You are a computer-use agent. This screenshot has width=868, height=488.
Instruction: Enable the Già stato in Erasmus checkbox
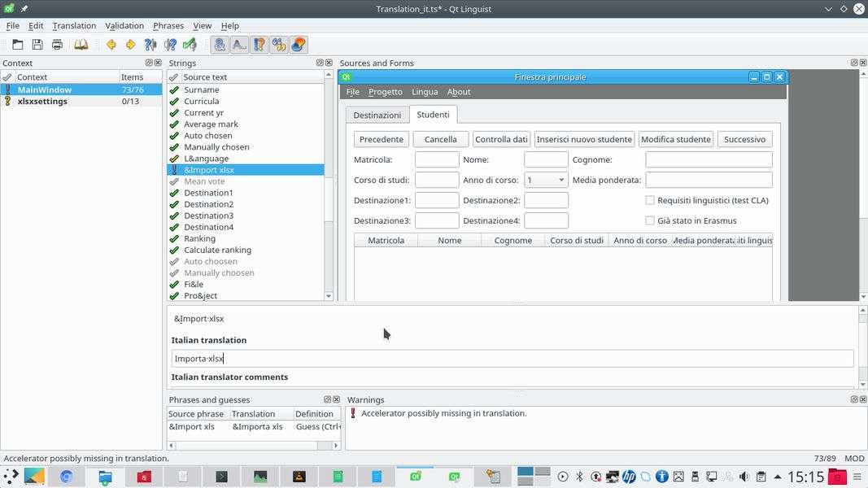tap(650, 220)
